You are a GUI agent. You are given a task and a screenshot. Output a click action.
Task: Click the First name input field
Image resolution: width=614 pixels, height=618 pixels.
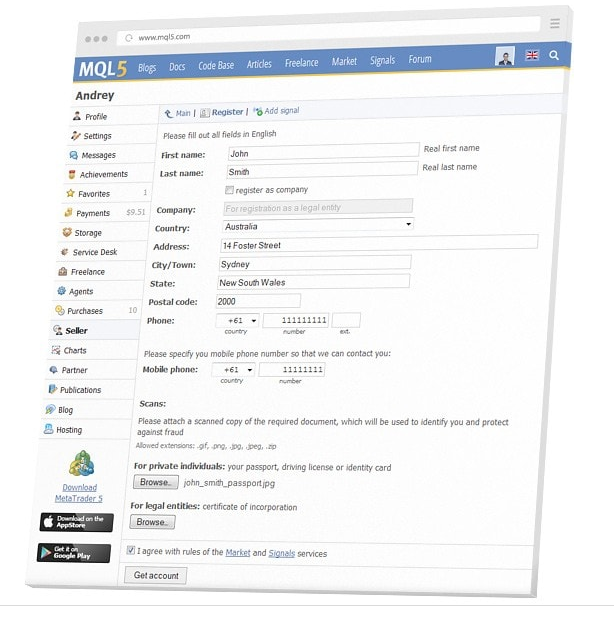pos(323,151)
